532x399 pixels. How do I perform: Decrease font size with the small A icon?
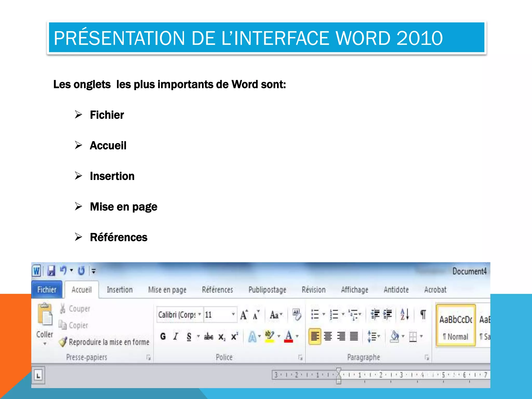coord(256,315)
